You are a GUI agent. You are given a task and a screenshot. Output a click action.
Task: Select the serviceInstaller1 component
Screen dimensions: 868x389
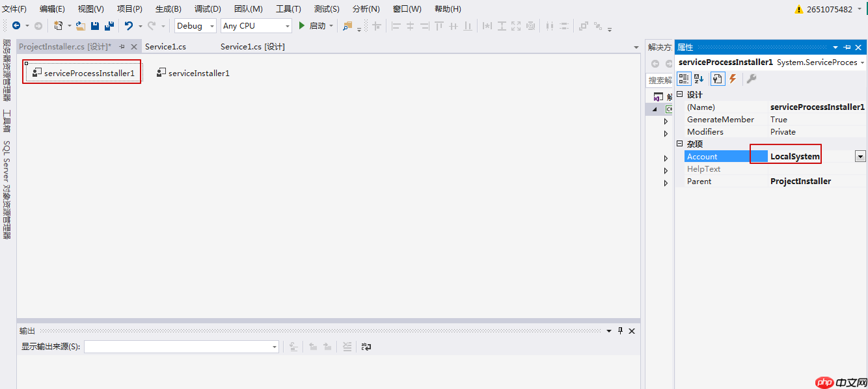(193, 73)
